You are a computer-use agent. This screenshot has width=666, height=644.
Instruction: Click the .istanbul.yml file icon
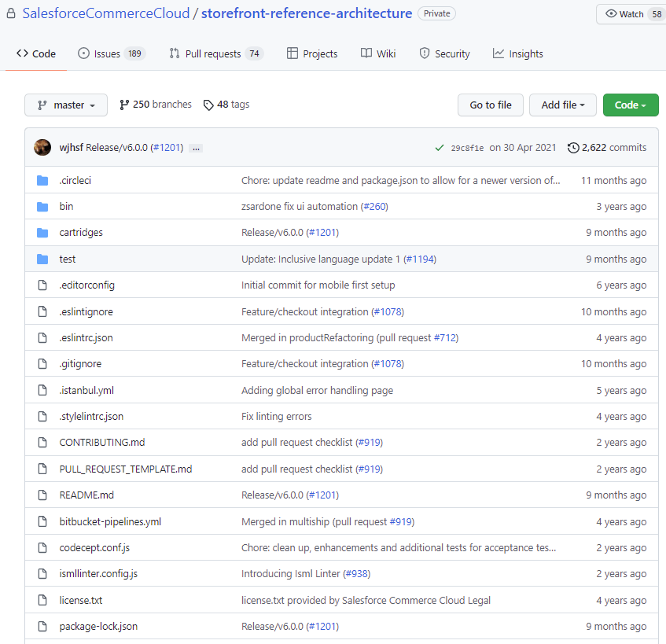click(x=42, y=390)
